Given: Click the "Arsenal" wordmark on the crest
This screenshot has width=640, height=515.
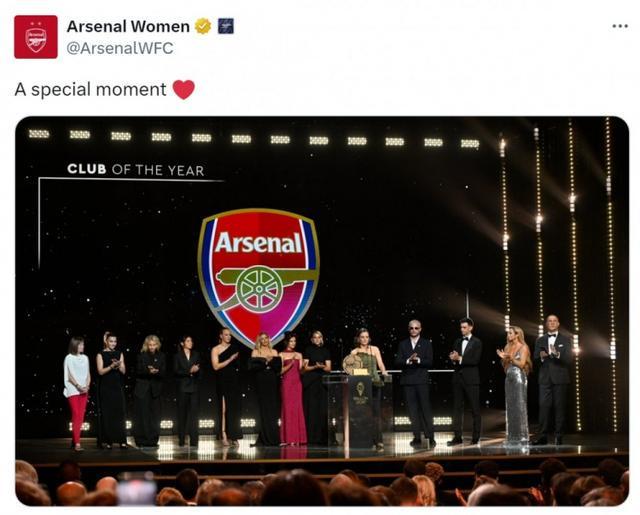Looking at the screenshot, I should click(x=258, y=243).
